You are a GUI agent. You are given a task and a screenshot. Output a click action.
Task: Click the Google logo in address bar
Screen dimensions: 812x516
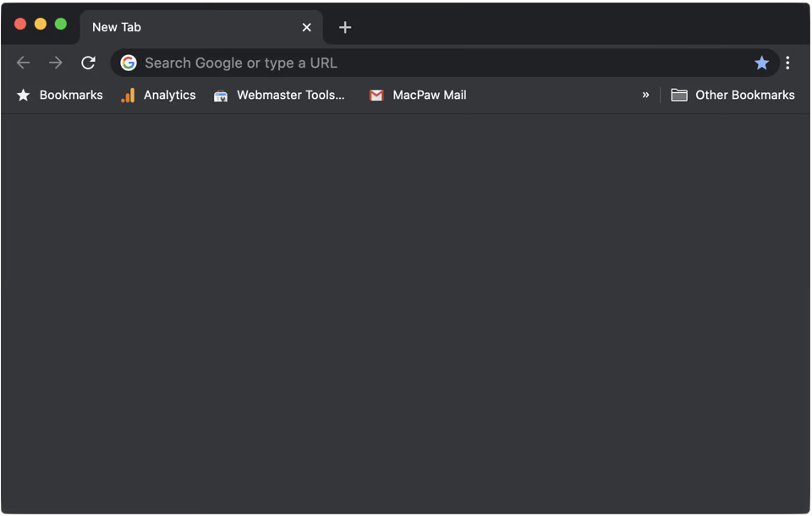point(129,63)
